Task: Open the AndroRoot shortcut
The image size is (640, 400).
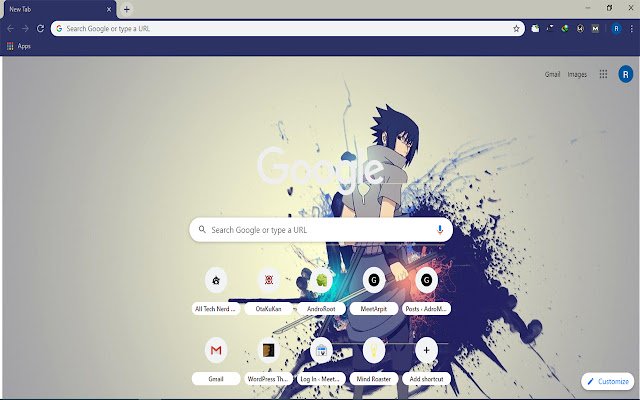Action: pyautogui.click(x=321, y=291)
